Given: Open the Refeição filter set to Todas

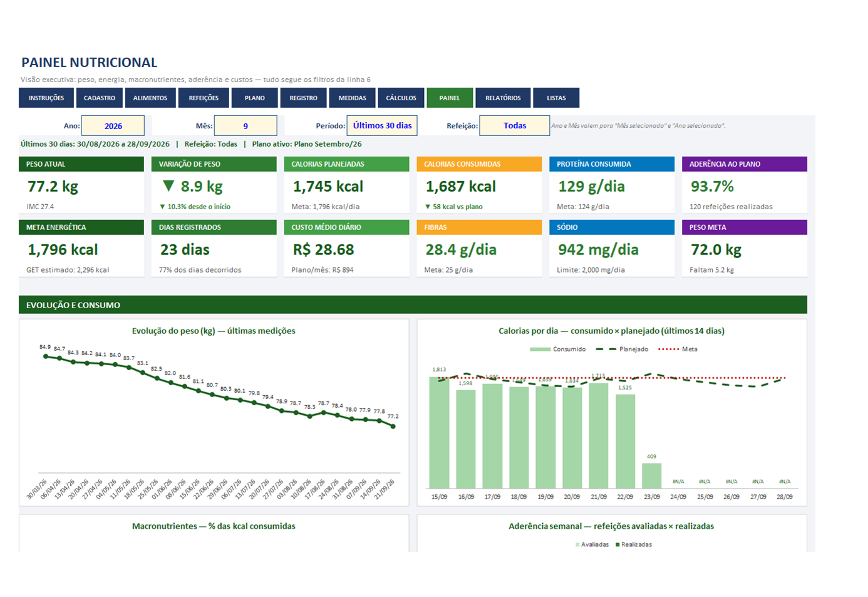Looking at the screenshot, I should click(x=515, y=125).
